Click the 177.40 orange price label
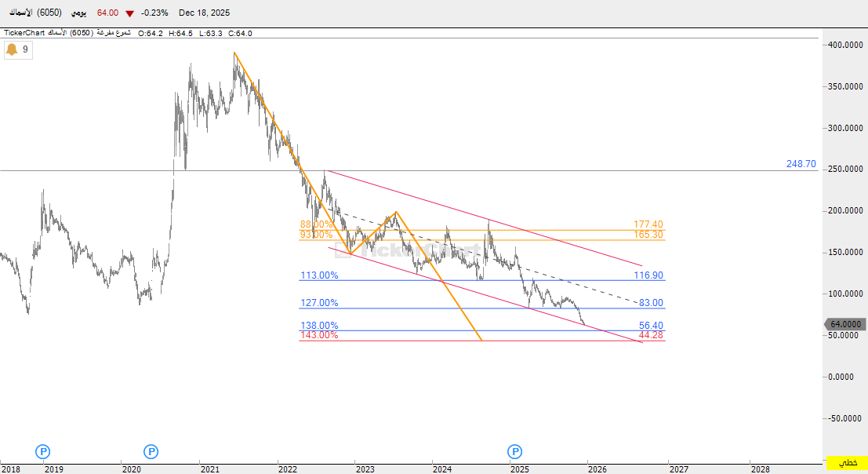Screen dimensions: 868x474 click(648, 224)
